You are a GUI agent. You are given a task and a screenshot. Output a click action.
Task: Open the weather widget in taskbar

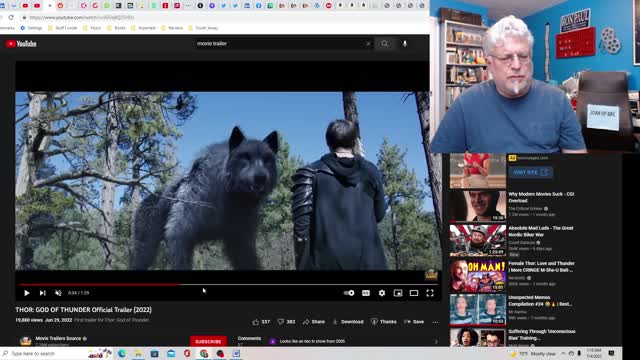[x=533, y=353]
